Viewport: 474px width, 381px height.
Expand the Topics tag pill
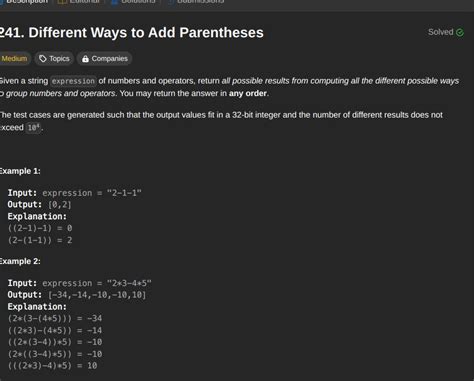(54, 59)
